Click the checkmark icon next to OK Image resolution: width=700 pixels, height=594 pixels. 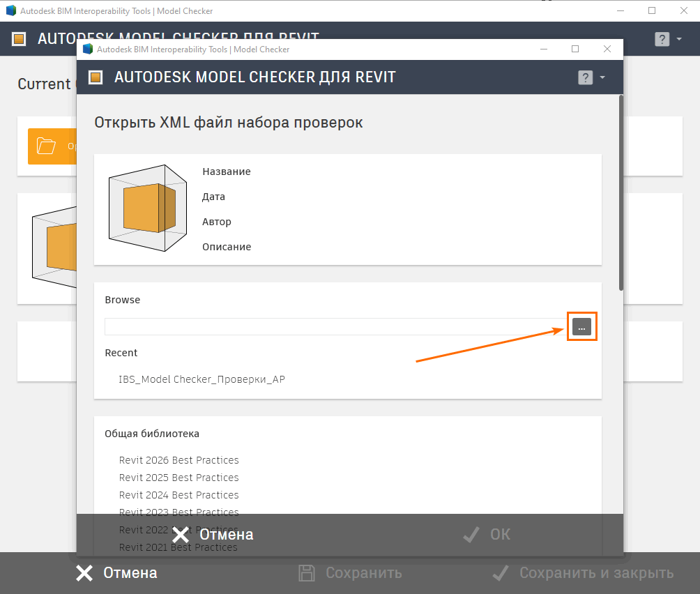click(471, 534)
